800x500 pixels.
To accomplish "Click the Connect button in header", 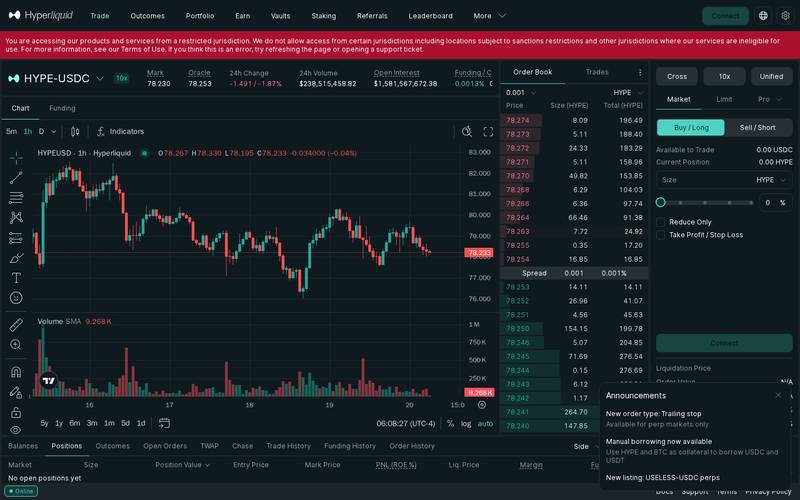I will [x=725, y=16].
